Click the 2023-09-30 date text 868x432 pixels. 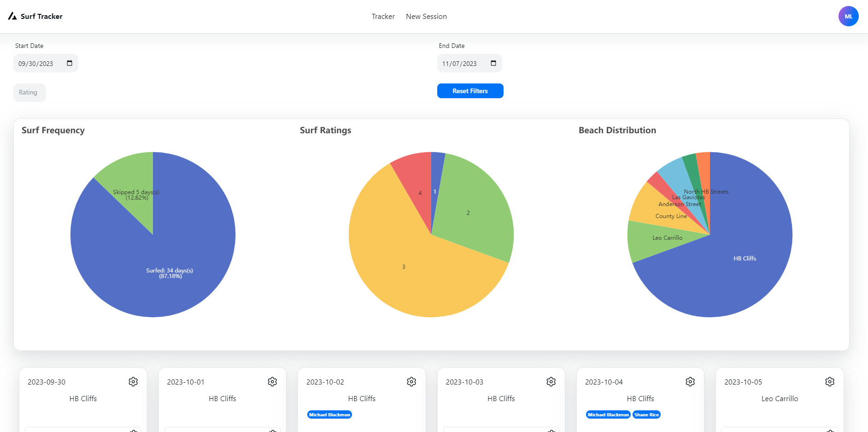pyautogui.click(x=47, y=382)
